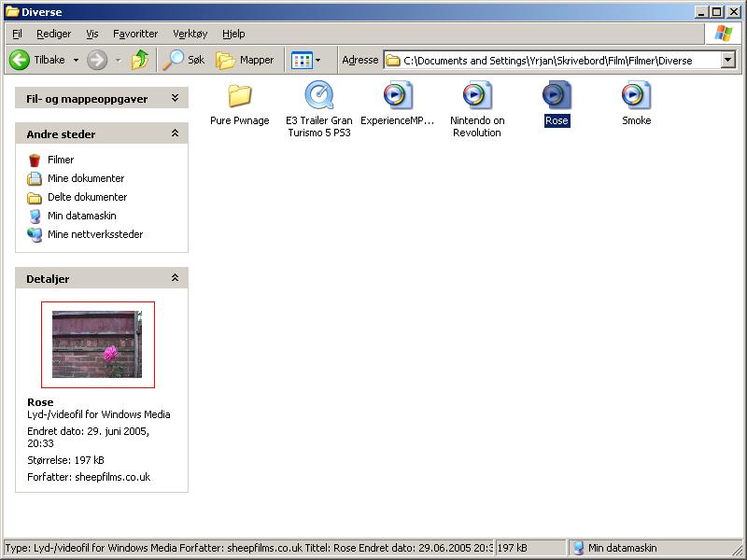Collapse the Andre steder panel

pyautogui.click(x=175, y=133)
